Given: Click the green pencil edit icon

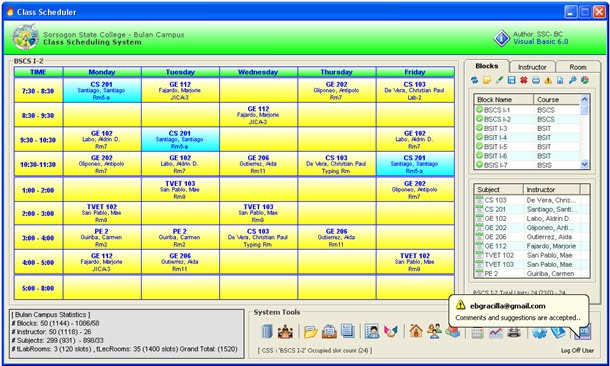Looking at the screenshot, I should tap(499, 80).
